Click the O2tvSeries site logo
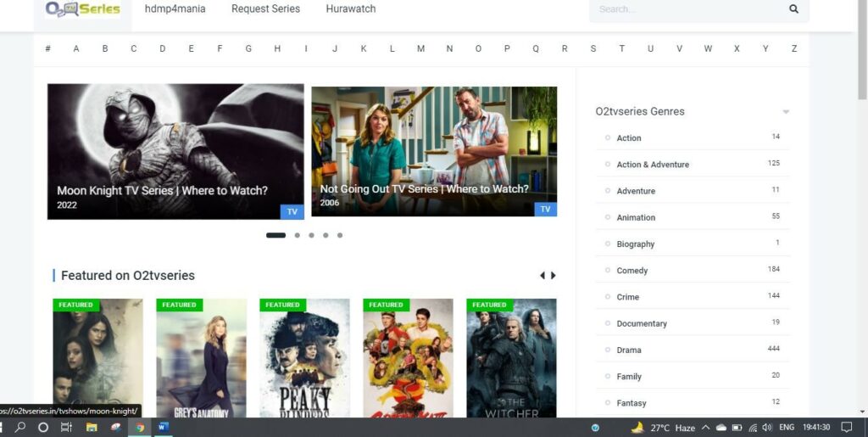 83,9
